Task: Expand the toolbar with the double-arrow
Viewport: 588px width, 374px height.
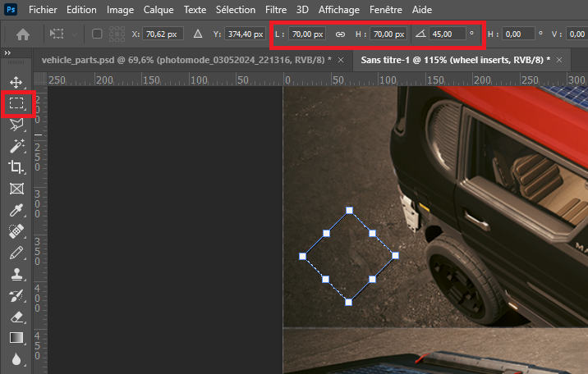Action: (x=8, y=52)
